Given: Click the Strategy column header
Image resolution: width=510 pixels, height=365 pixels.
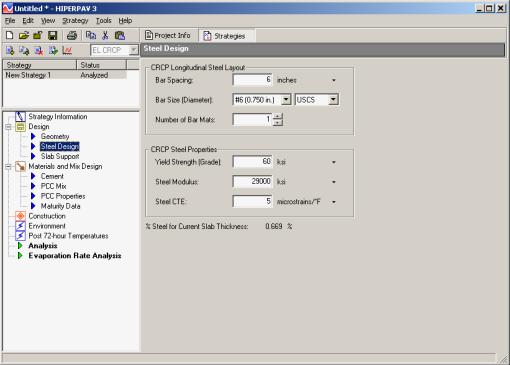Looking at the screenshot, I should pos(40,65).
